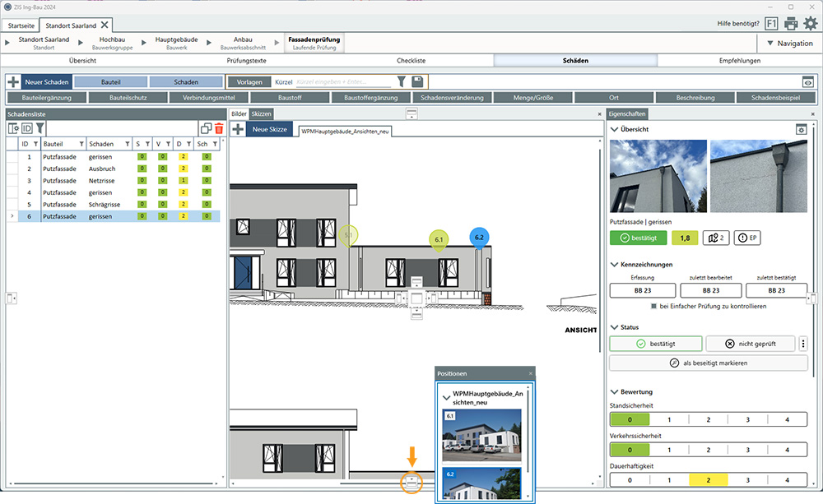Image resolution: width=823 pixels, height=504 pixels.
Task: Switch to the Skizzen tab
Action: [262, 114]
